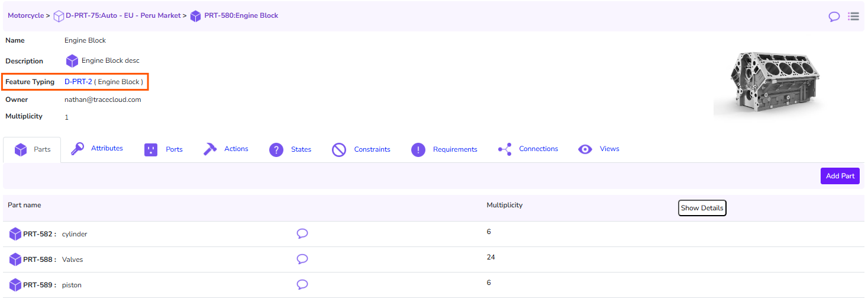
Task: Show the Views tab
Action: pos(609,149)
